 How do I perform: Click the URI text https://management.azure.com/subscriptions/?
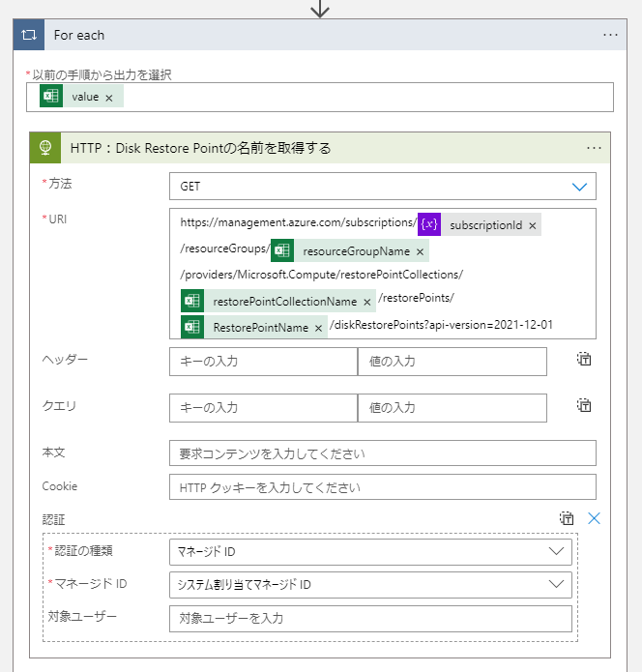(x=299, y=222)
